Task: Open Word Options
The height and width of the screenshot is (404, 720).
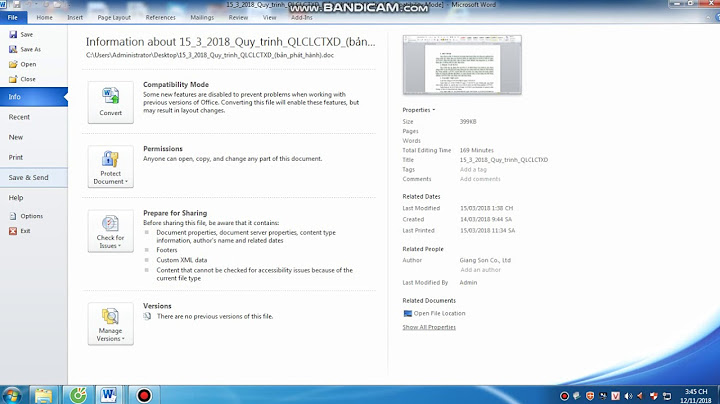Action: tap(26, 216)
